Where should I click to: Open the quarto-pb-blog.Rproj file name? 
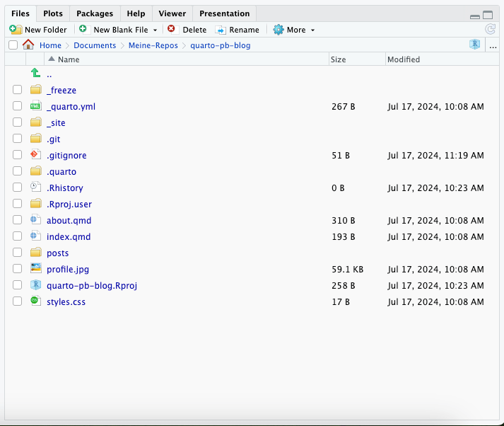click(92, 286)
